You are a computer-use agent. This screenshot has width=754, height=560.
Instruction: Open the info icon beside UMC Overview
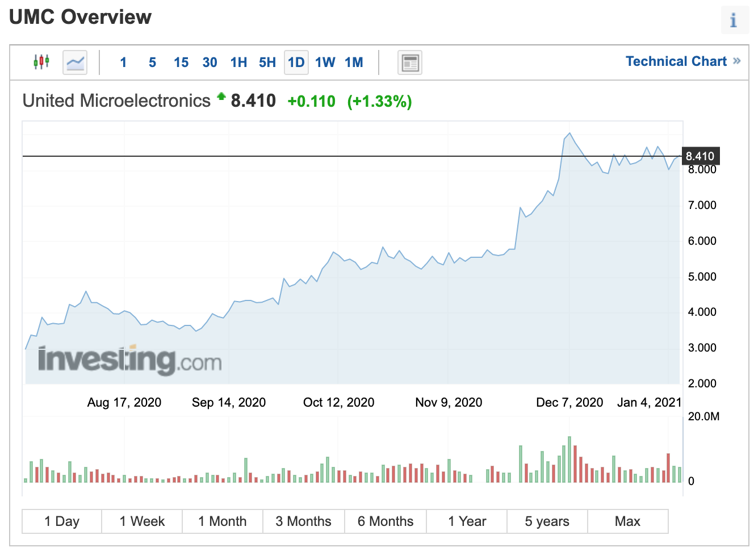[734, 20]
